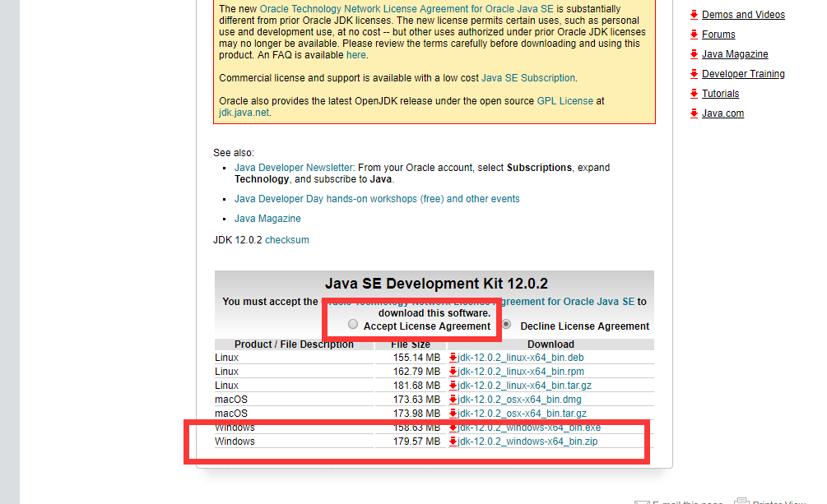Screen dimensions: 827x504
Task: Click the 179.57 MB file size cell
Action: [x=416, y=442]
